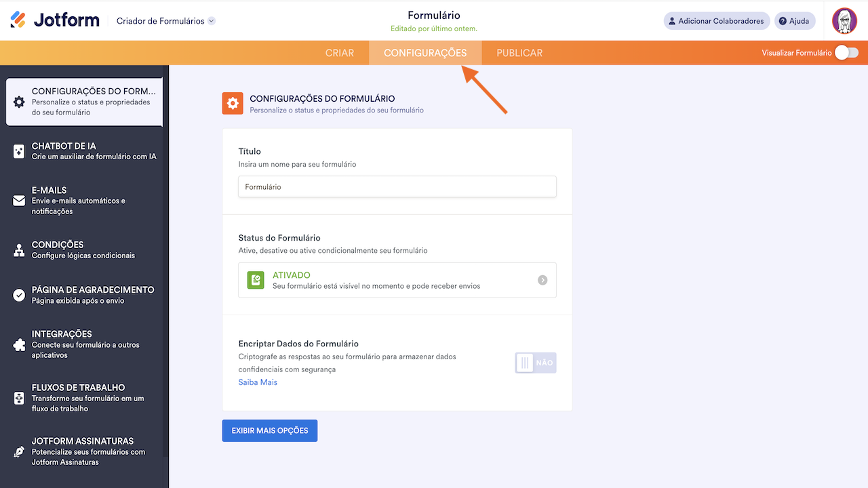The image size is (868, 488).
Task: Open Condições via the conditional logic icon
Action: [x=19, y=249]
